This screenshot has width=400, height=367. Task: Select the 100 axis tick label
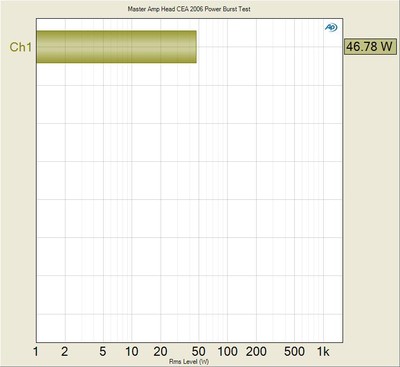(228, 351)
